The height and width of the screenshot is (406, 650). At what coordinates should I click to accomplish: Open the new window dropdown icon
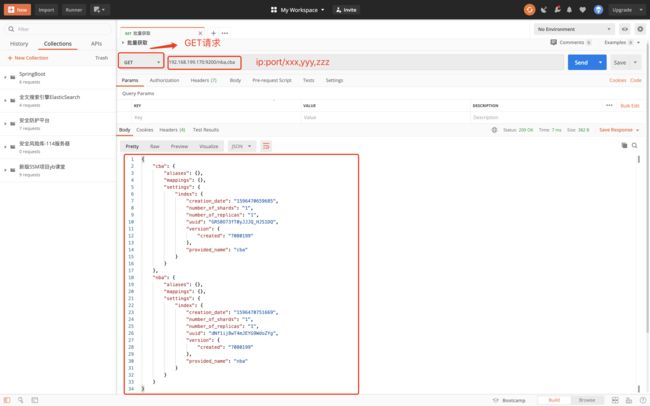[99, 10]
